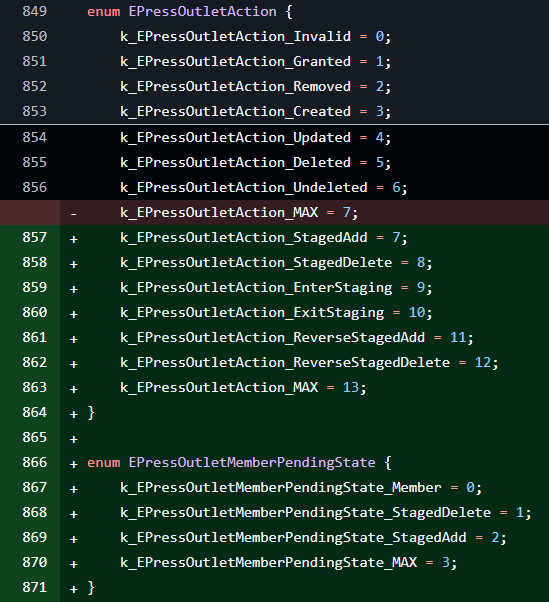Click k_EPressOutletAction_Deleted identifier
549x602 pixels.
point(235,162)
